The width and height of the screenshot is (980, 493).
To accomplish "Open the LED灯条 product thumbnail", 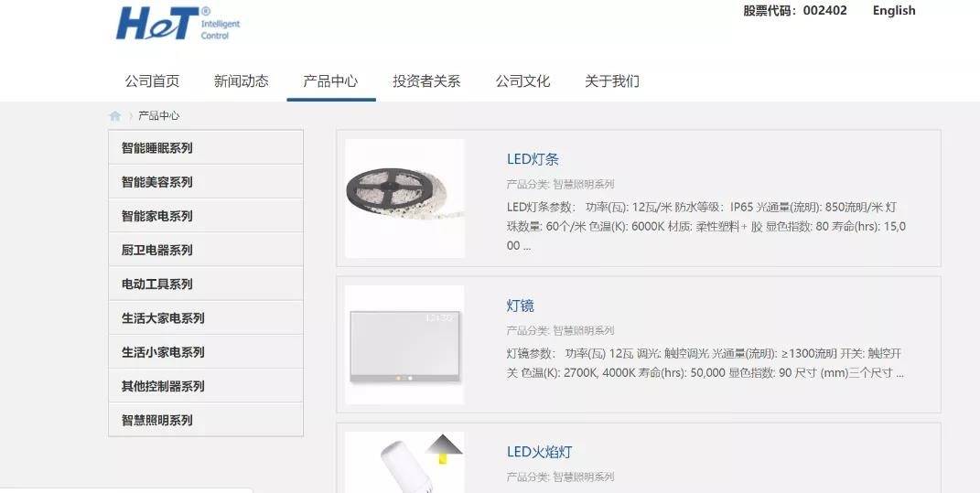I will [x=404, y=198].
